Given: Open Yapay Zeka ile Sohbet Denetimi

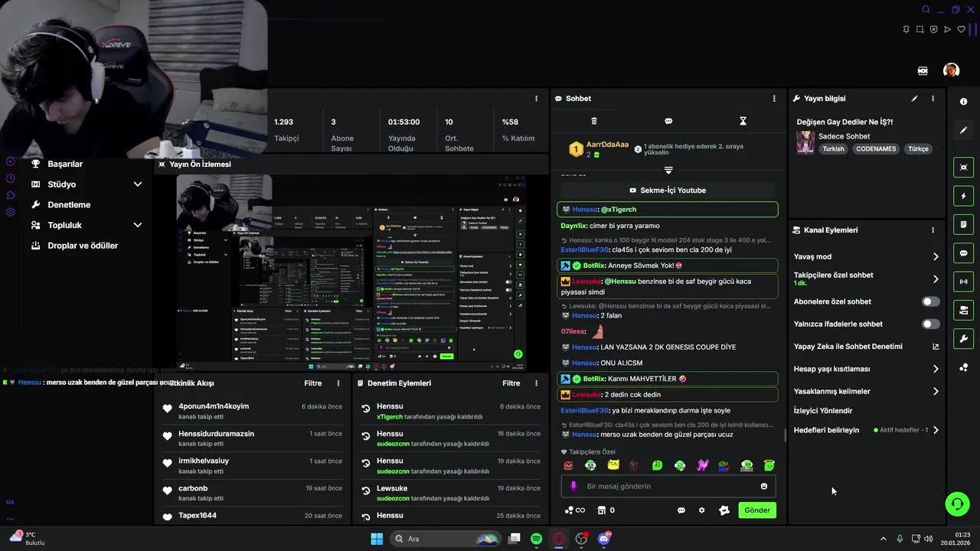Looking at the screenshot, I should 866,347.
